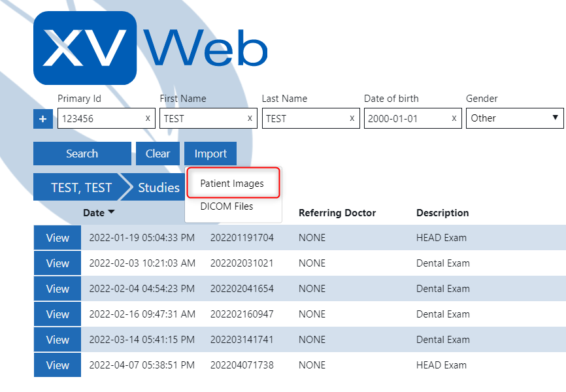Click the plus icon to add search criteria

[42, 118]
